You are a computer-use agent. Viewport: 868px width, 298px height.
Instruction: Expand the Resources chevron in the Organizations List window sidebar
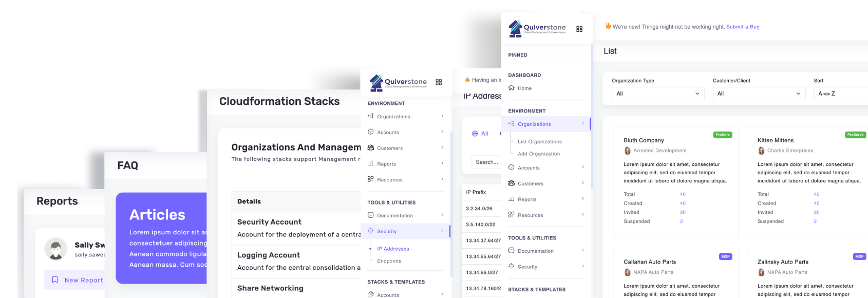pyautogui.click(x=583, y=214)
